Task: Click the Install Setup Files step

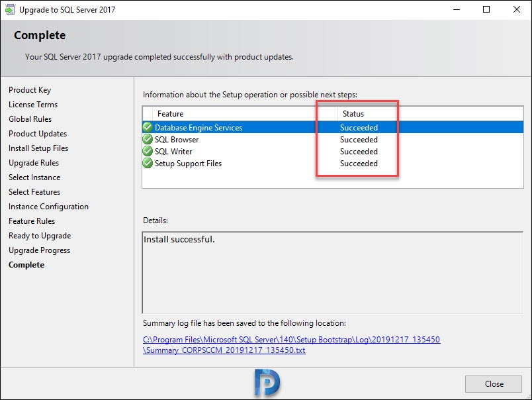Action: tap(38, 148)
